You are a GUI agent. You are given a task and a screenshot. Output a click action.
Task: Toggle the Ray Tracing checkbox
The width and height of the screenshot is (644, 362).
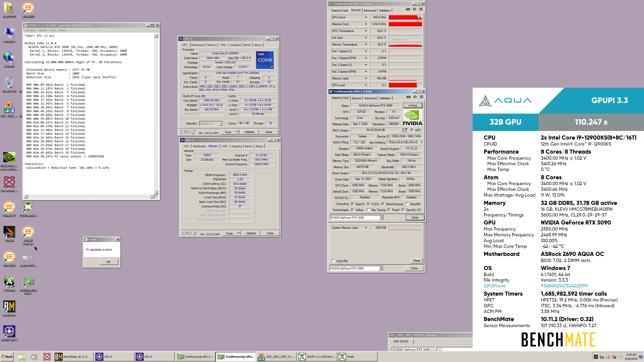point(368,210)
